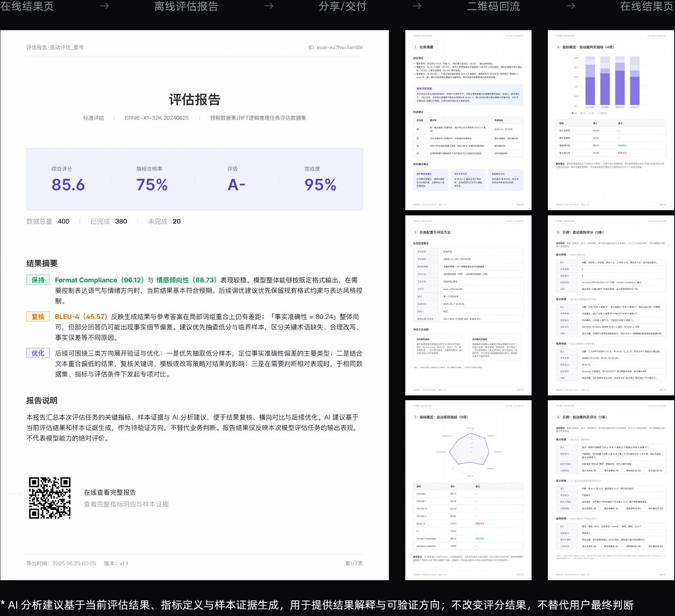Click the 版本：v1.1 footer text

(x=116, y=564)
